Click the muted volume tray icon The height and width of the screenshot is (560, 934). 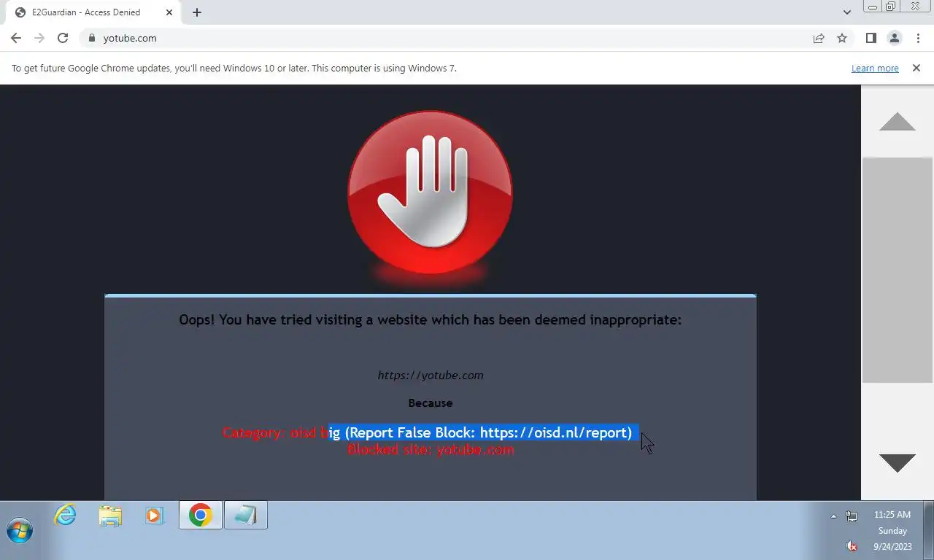pyautogui.click(x=852, y=545)
